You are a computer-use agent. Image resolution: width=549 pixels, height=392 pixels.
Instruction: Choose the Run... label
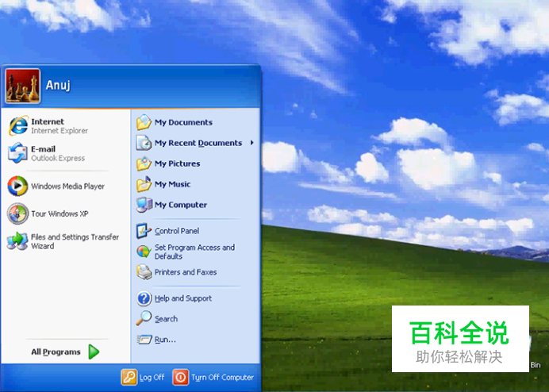(x=165, y=340)
